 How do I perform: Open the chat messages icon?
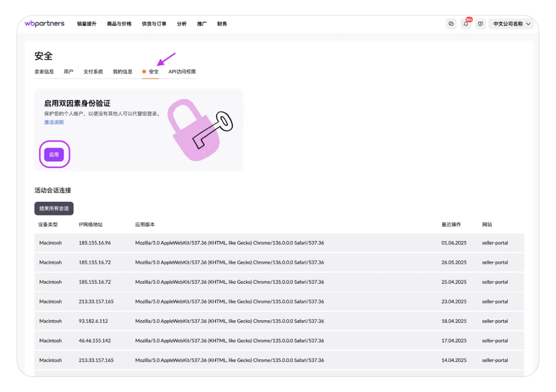pos(451,24)
